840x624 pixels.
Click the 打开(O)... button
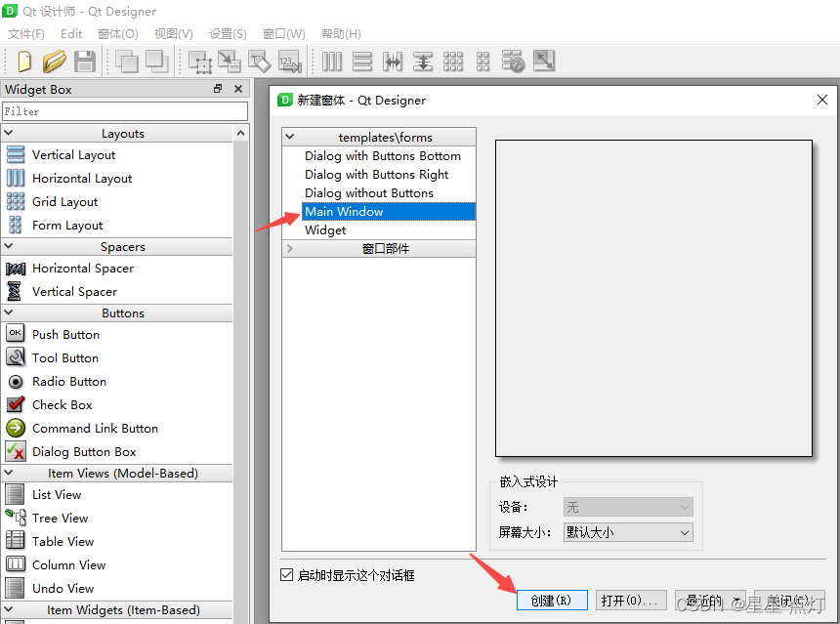coord(631,601)
